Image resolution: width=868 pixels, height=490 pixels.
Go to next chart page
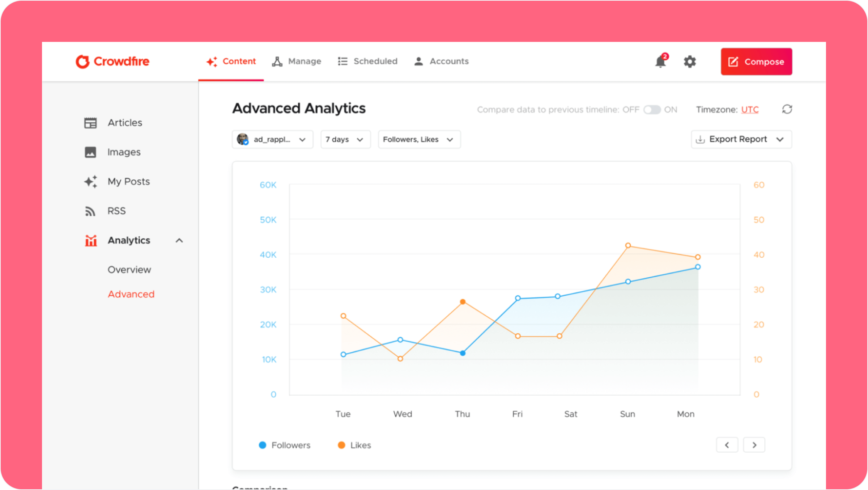[754, 445]
